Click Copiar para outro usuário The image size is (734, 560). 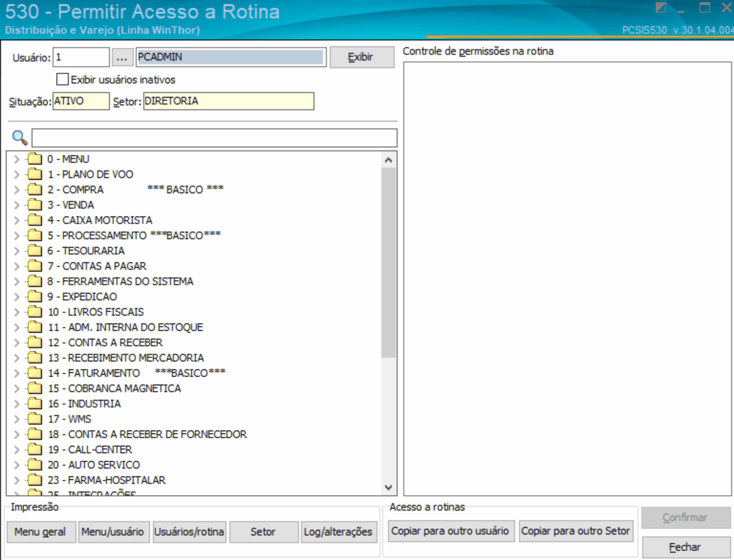tap(451, 531)
